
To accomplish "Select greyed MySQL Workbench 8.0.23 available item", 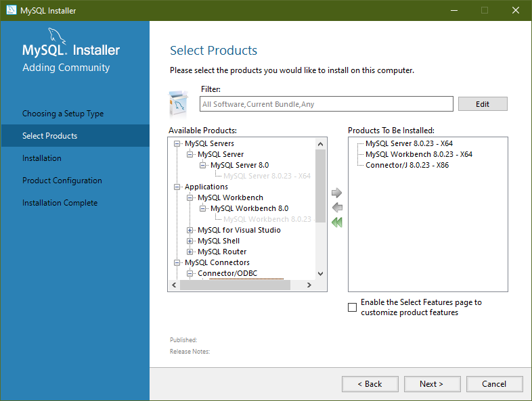I will coord(267,219).
